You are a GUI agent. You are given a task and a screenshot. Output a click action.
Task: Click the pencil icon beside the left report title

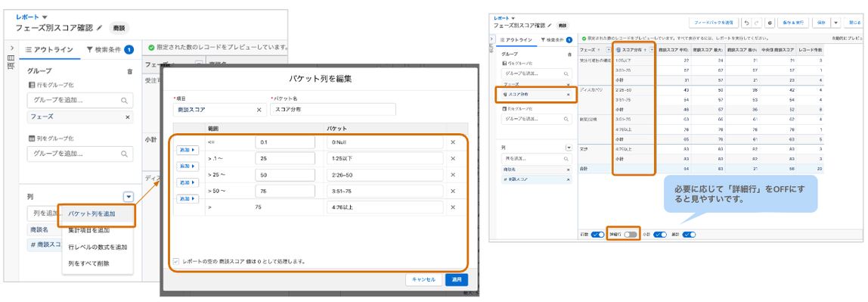coord(100,27)
